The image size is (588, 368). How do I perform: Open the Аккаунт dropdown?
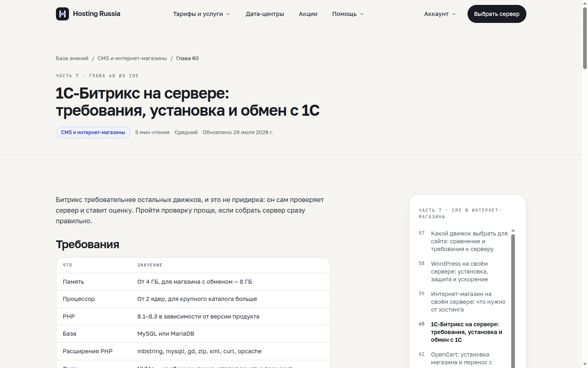(x=440, y=14)
